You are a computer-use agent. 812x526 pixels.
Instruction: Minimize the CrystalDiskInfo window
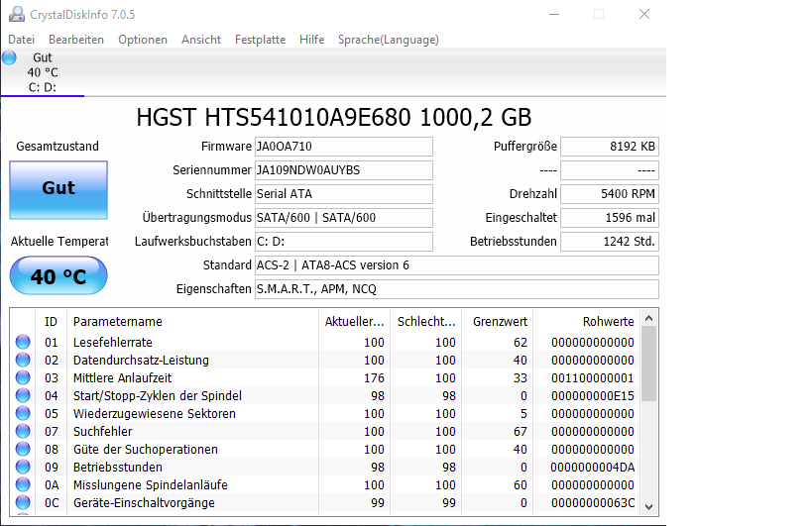pos(554,15)
